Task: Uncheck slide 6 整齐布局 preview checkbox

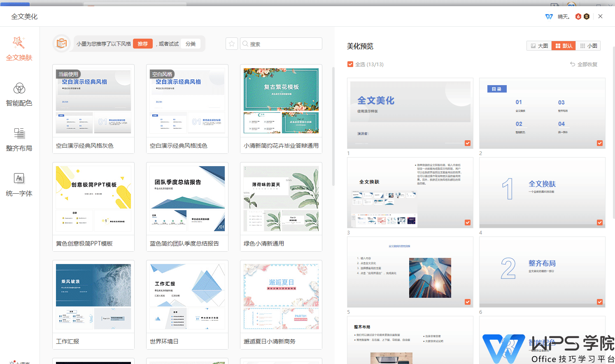Action: (600, 302)
